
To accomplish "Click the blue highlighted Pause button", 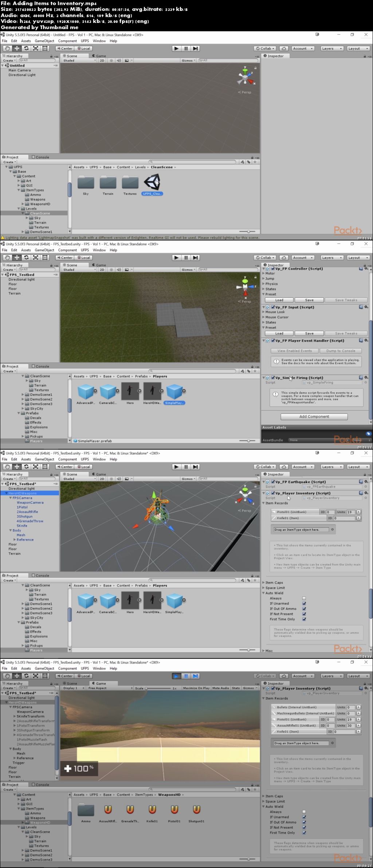I will pos(186,676).
